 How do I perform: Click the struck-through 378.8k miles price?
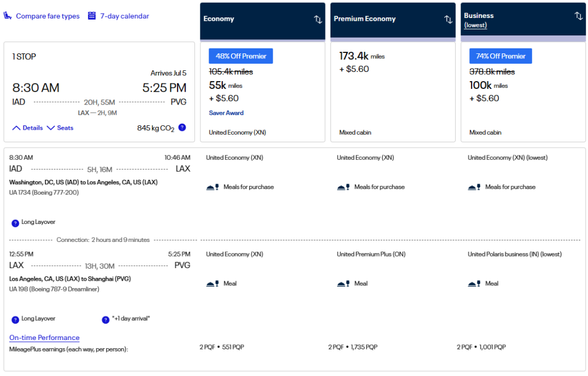[492, 72]
